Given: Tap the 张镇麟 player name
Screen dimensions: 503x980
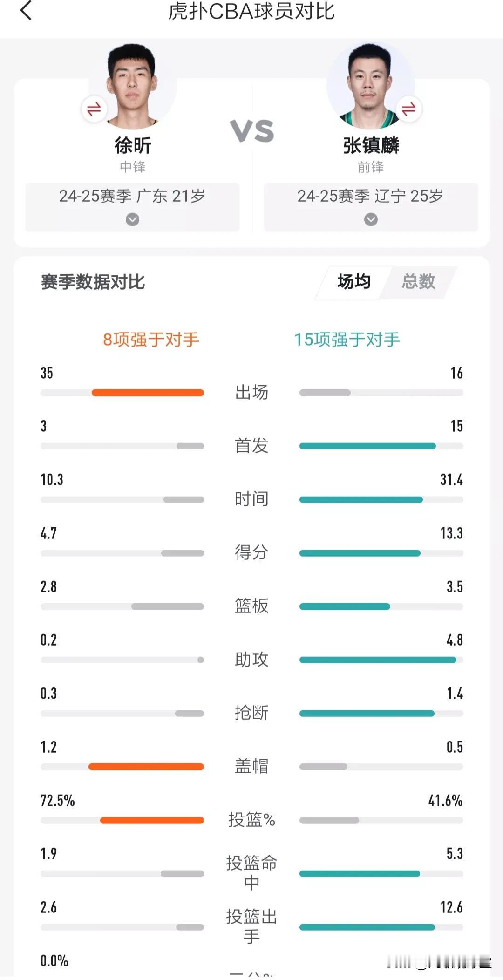Looking at the screenshot, I should coord(371,145).
